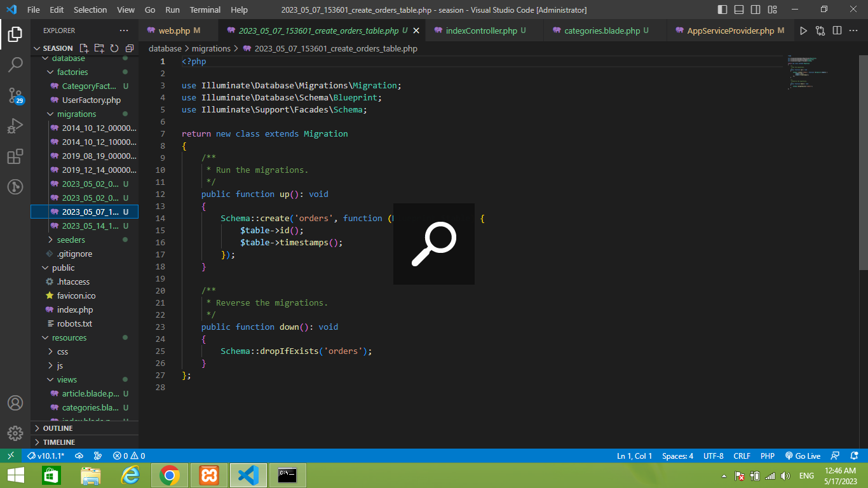Viewport: 868px width, 488px height.
Task: Open Chrome from the taskbar
Action: [169, 475]
